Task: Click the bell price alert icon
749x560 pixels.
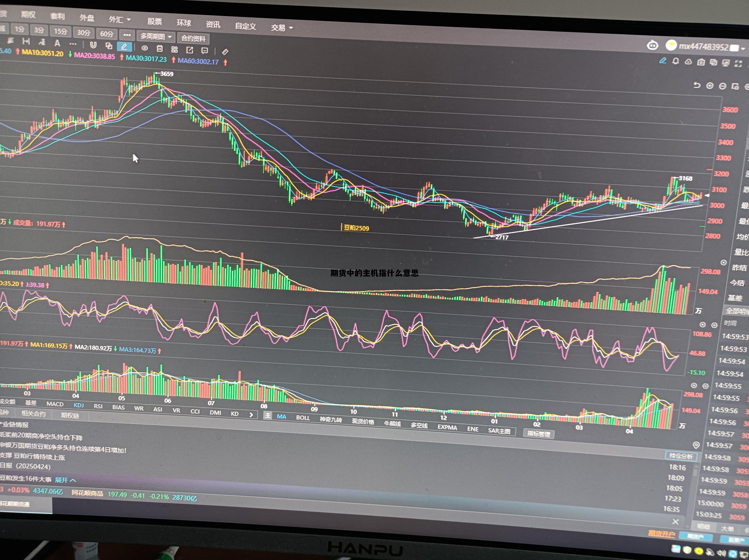Action: pyautogui.click(x=676, y=61)
